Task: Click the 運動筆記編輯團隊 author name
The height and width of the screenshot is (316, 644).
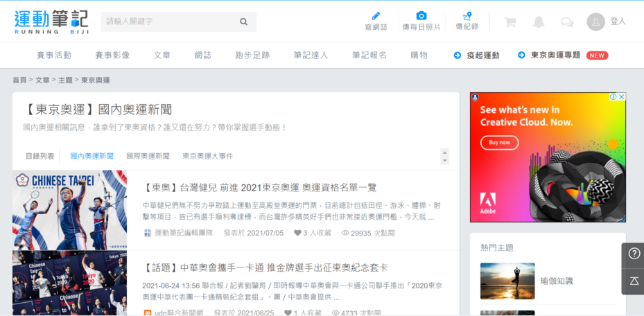Action: [x=184, y=233]
